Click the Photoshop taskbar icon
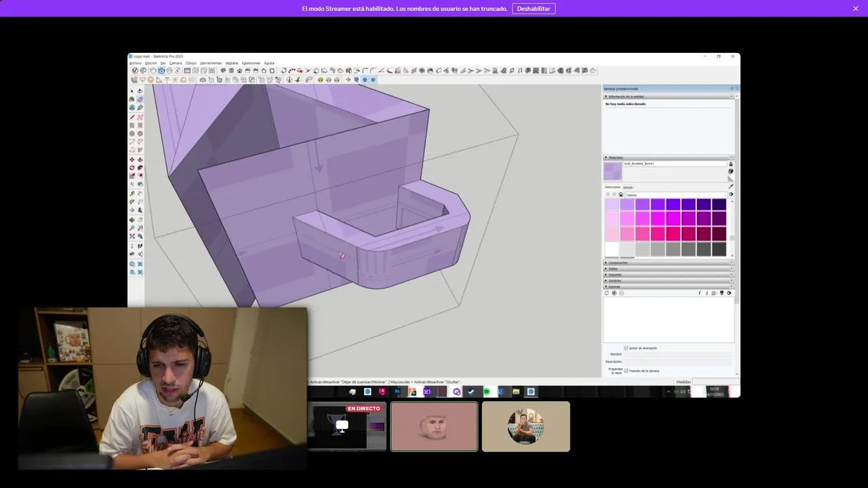 tap(397, 392)
